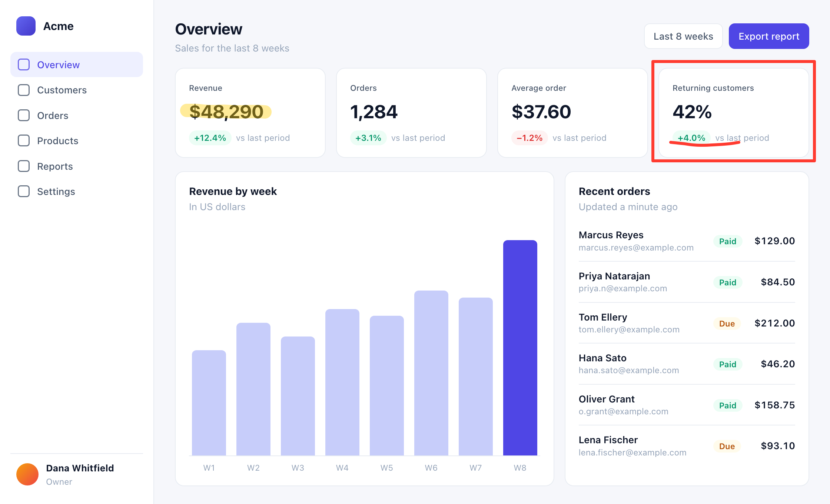
Task: Open the Last 8 weeks range selector
Action: tap(683, 36)
